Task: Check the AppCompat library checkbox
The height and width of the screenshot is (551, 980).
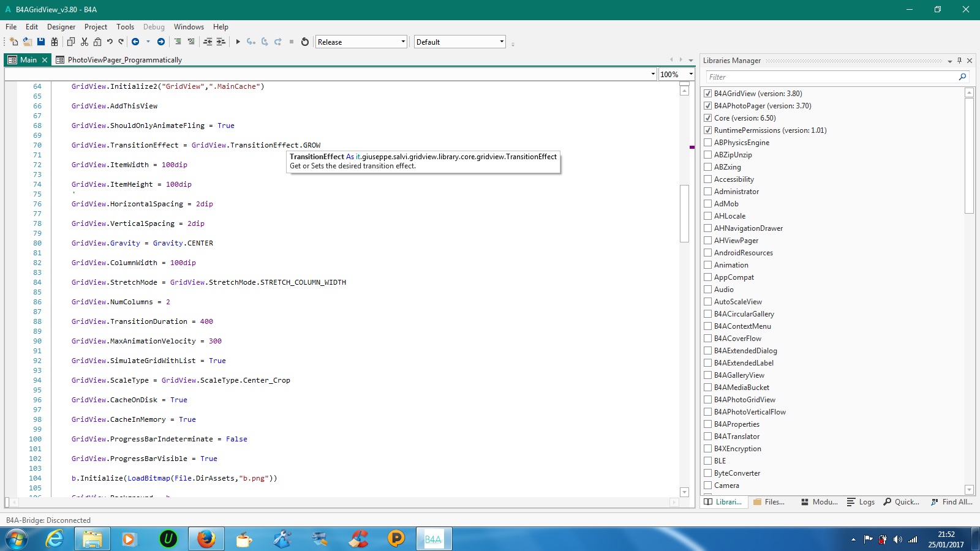Action: (x=708, y=277)
